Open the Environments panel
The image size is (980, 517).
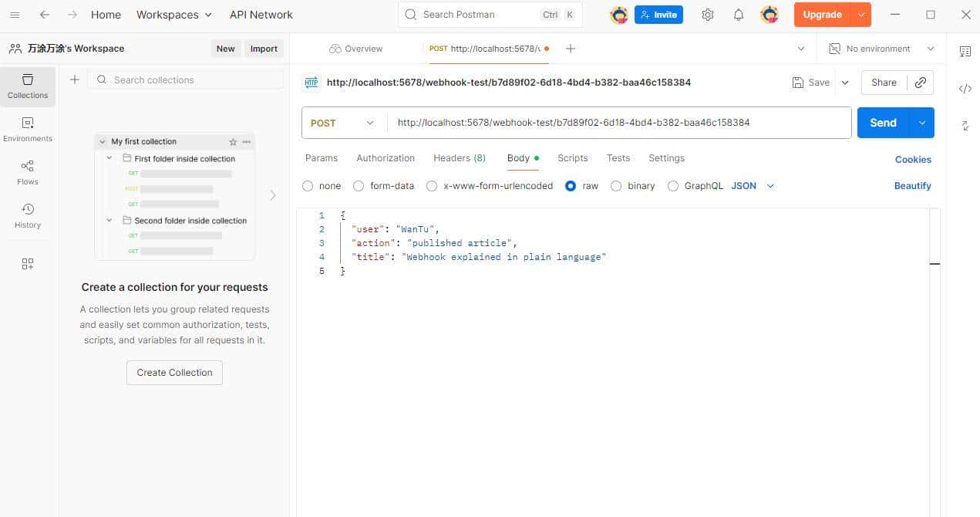tap(27, 130)
